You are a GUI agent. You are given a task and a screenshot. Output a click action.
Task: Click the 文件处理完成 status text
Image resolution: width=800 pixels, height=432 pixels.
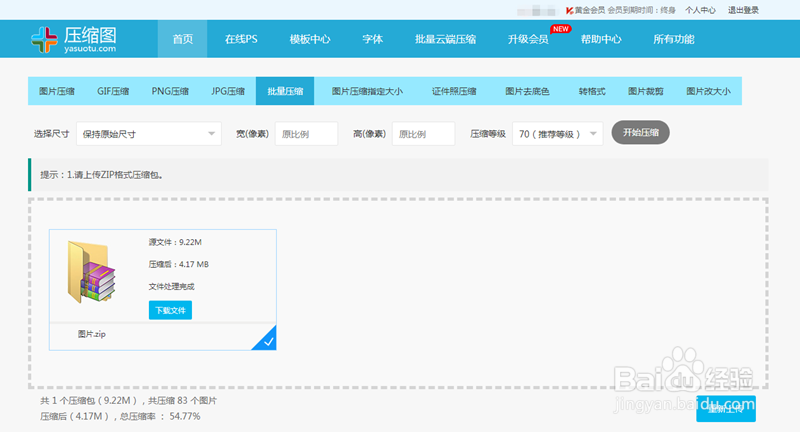point(171,287)
